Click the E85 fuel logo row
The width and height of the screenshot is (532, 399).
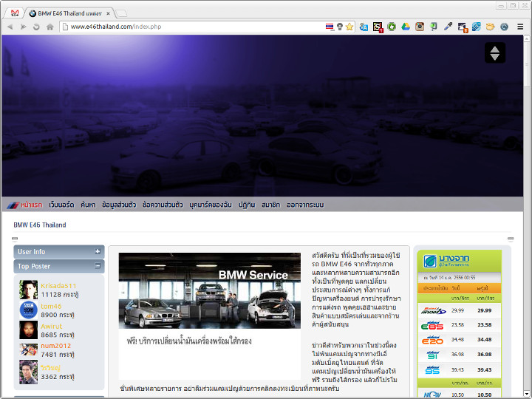tap(432, 325)
